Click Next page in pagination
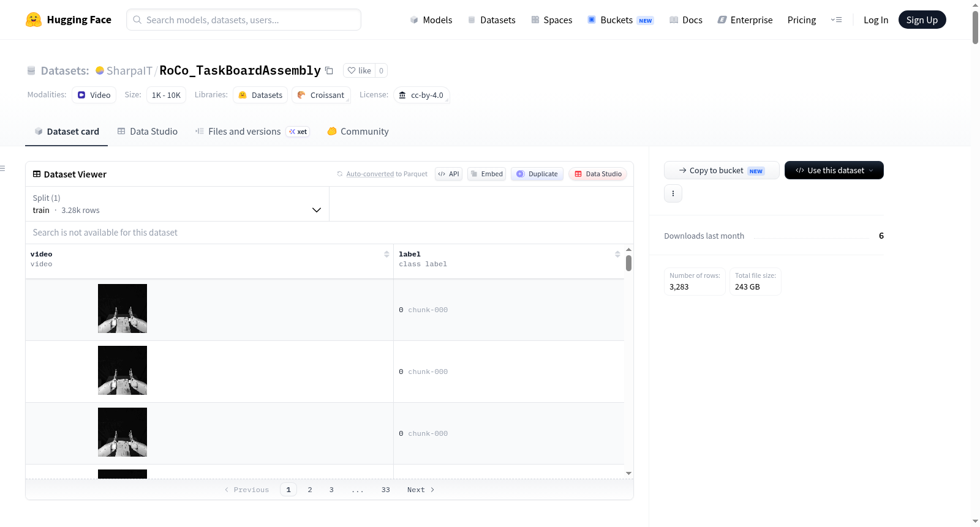980x527 pixels. tap(421, 490)
